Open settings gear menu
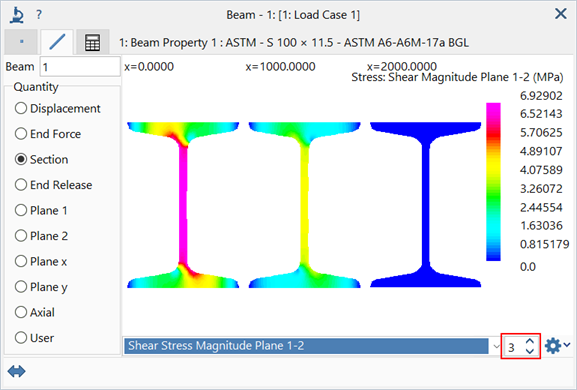Screen dimensions: 577x390 [x=552, y=346]
